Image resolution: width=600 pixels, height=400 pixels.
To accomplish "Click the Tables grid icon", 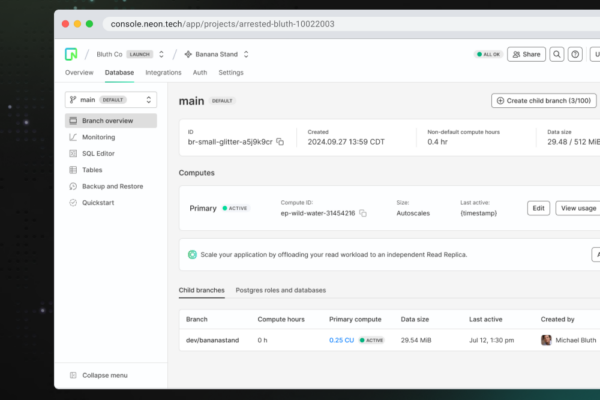I will tap(73, 170).
